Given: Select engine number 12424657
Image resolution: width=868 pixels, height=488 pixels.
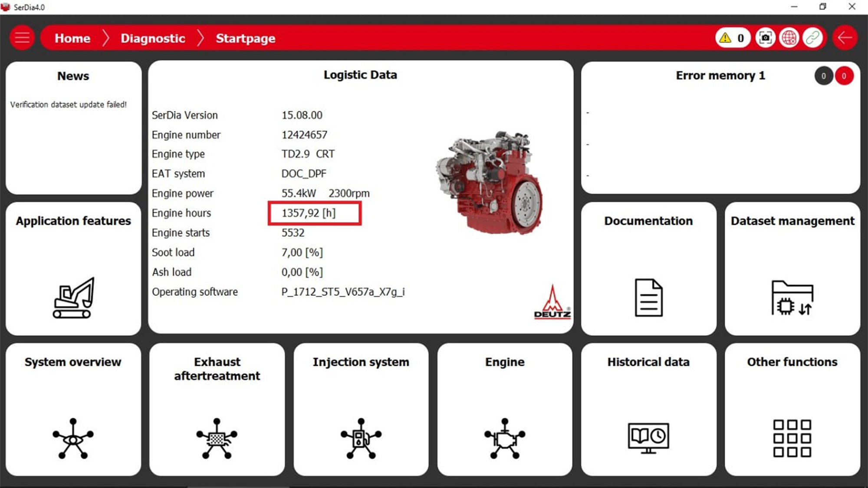Looking at the screenshot, I should tap(304, 135).
